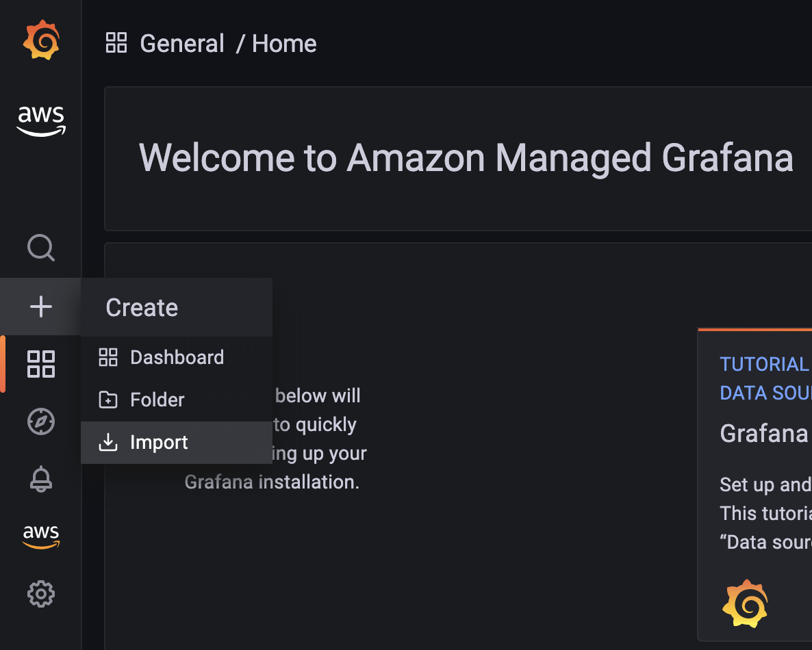The height and width of the screenshot is (650, 812).
Task: Click the Home breadcrumb title
Action: (x=284, y=44)
